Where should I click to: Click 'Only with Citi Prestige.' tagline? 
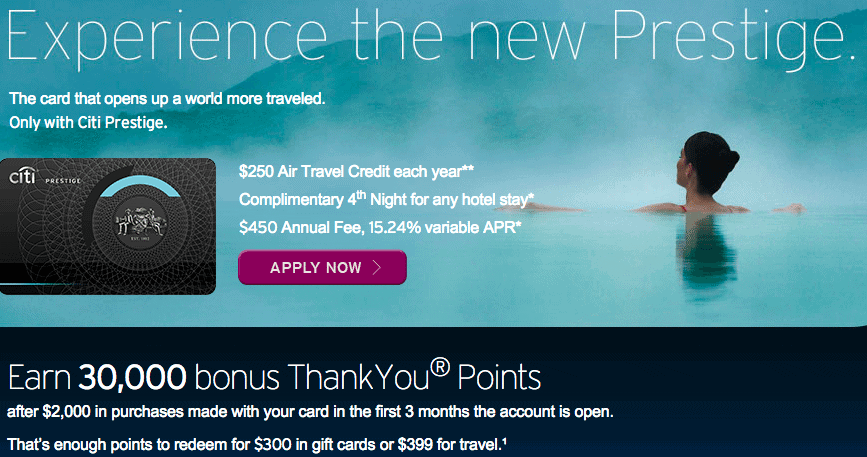87,123
